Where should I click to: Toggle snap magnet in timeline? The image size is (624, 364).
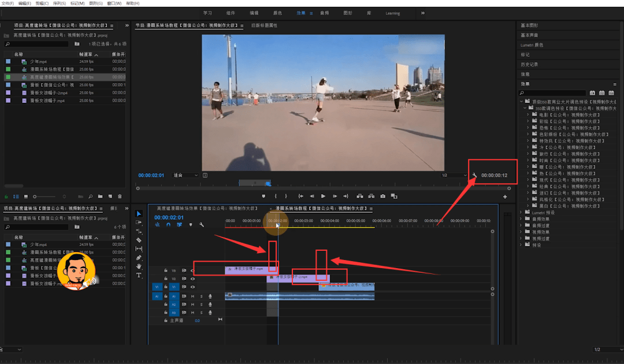168,225
